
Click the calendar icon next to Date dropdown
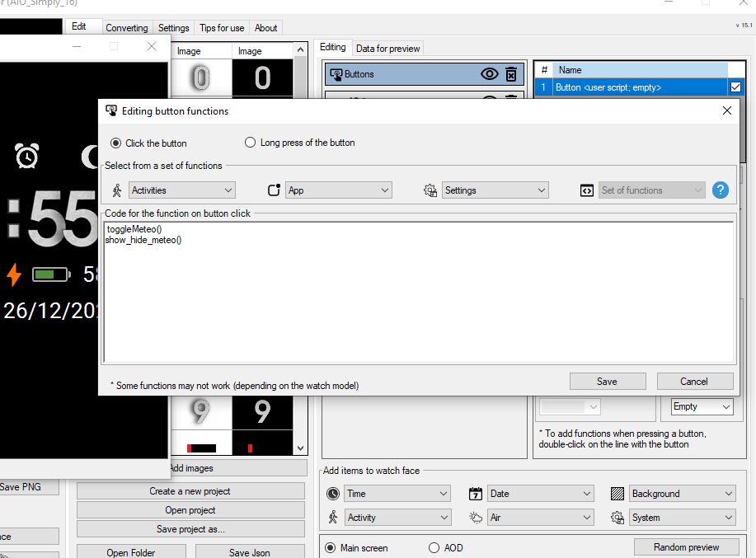point(476,494)
